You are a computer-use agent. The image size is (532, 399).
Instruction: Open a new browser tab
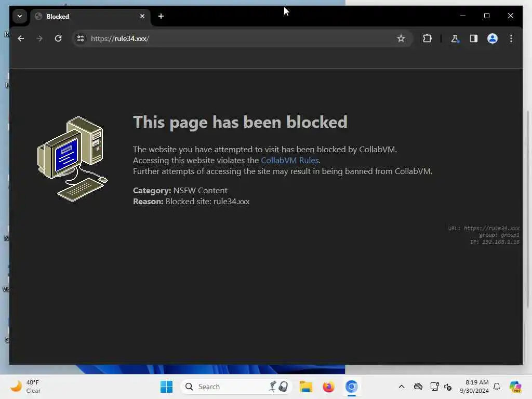[x=161, y=16]
